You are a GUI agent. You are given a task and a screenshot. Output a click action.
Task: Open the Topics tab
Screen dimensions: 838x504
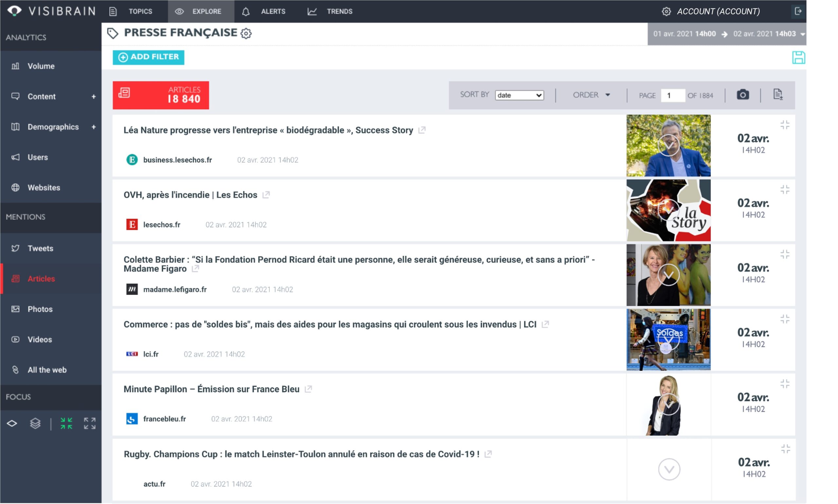coord(131,11)
